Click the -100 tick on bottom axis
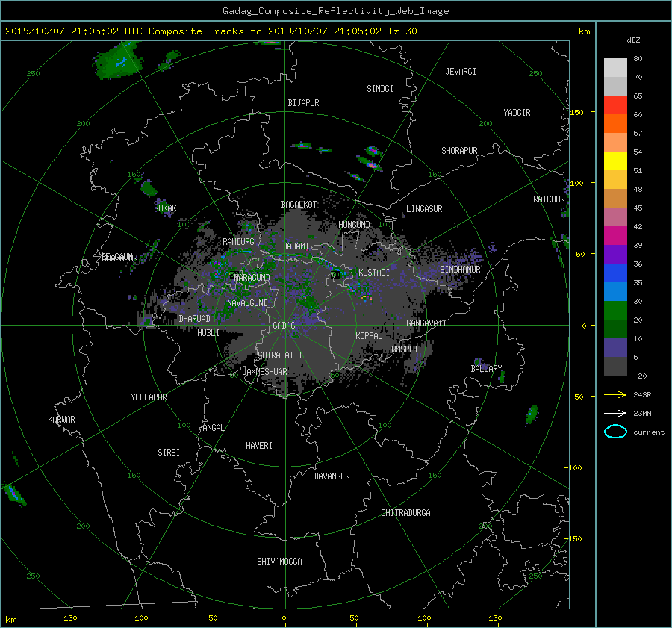Screen dimensions: 672x628 [139, 618]
